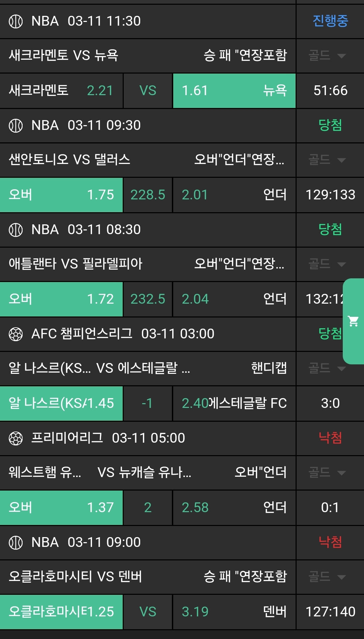Image resolution: width=364 pixels, height=639 pixels.
Task: Tap the basketball icon beside NBA 03-11 09:00
Action: click(x=16, y=543)
